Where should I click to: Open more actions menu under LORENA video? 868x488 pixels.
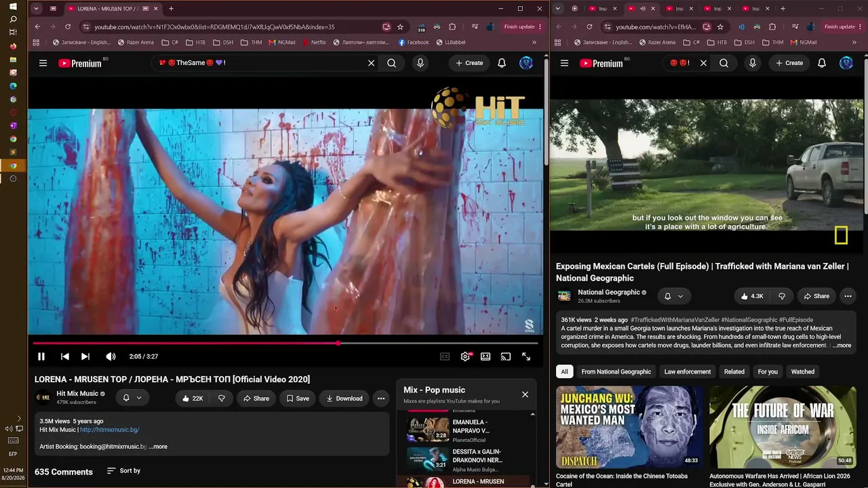(x=381, y=399)
